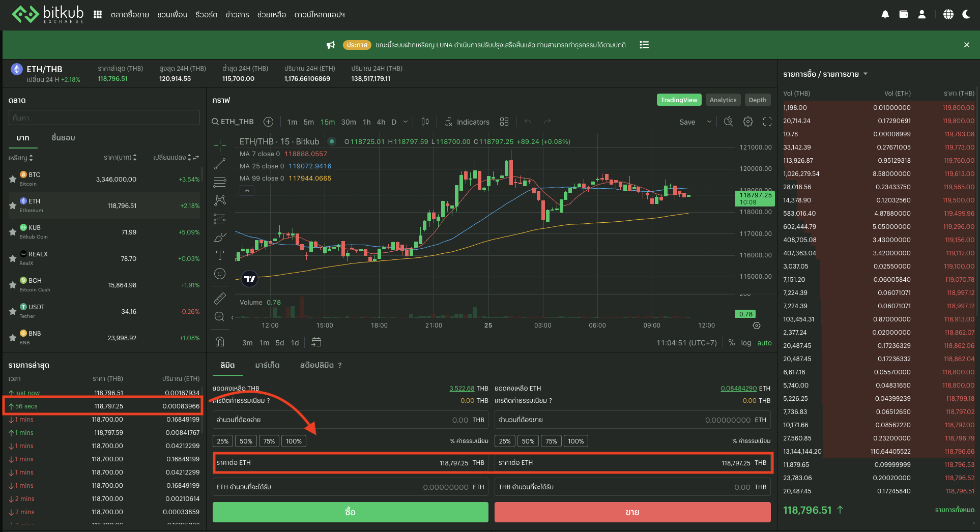This screenshot has width=980, height=532.
Task: Open user account profile icon
Action: click(x=921, y=15)
